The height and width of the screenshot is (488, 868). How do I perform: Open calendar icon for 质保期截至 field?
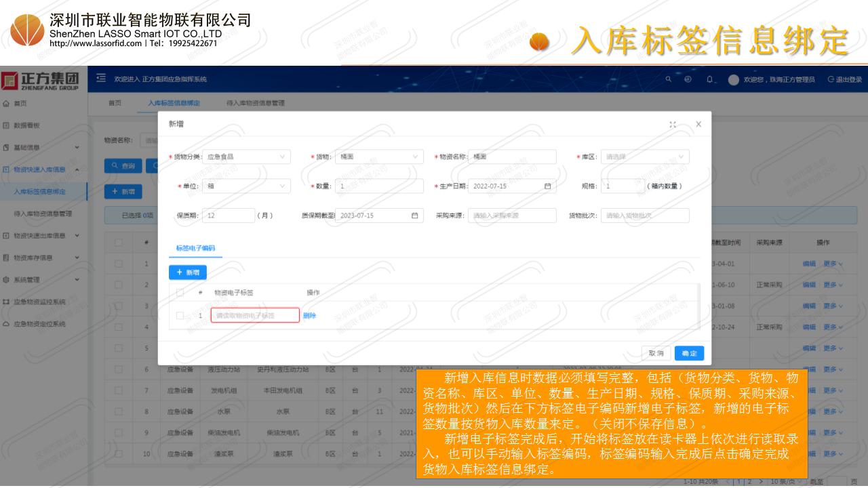click(414, 216)
